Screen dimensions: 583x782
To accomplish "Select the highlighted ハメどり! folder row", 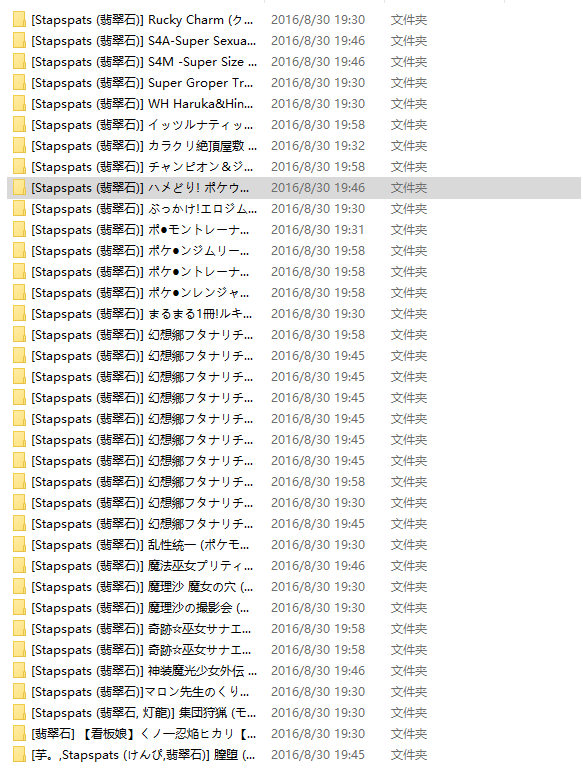I will pyautogui.click(x=294, y=188).
